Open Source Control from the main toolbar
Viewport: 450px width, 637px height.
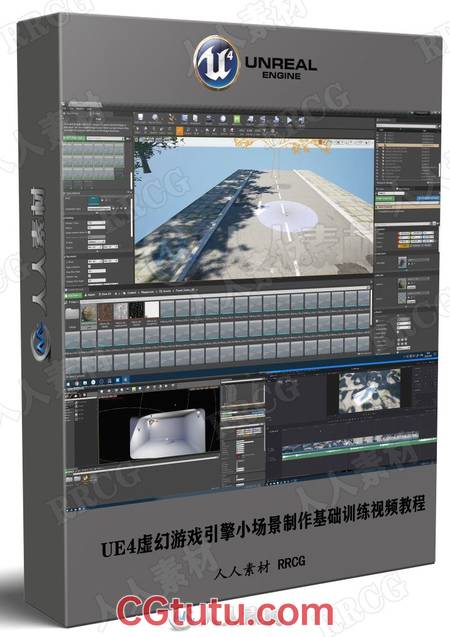(x=155, y=118)
